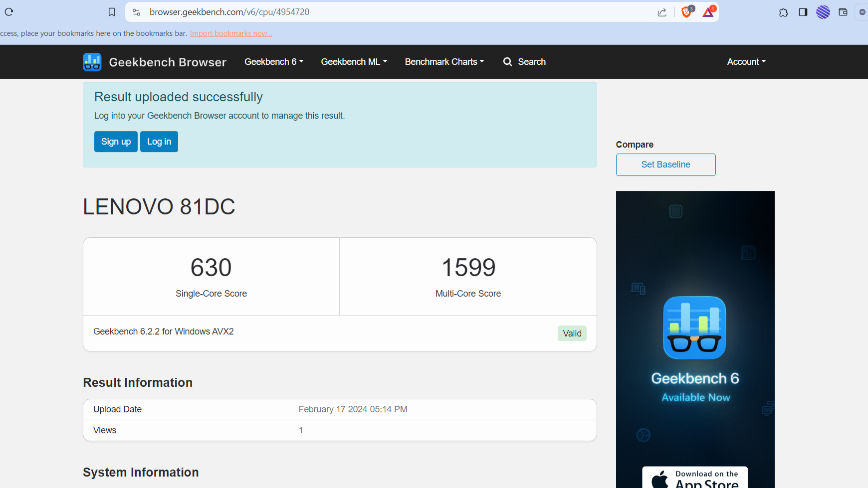Click the Upload Date row label
The height and width of the screenshot is (488, 868).
(x=117, y=409)
